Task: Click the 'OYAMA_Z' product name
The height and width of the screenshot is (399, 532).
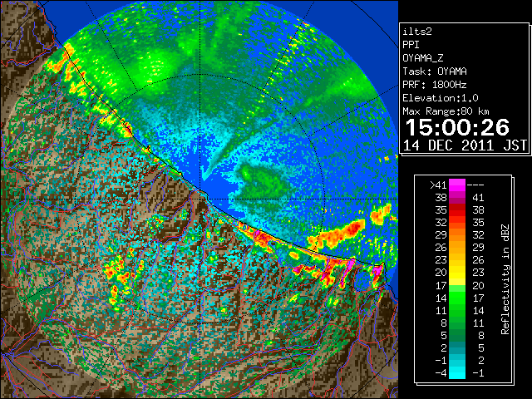Action: [423, 58]
